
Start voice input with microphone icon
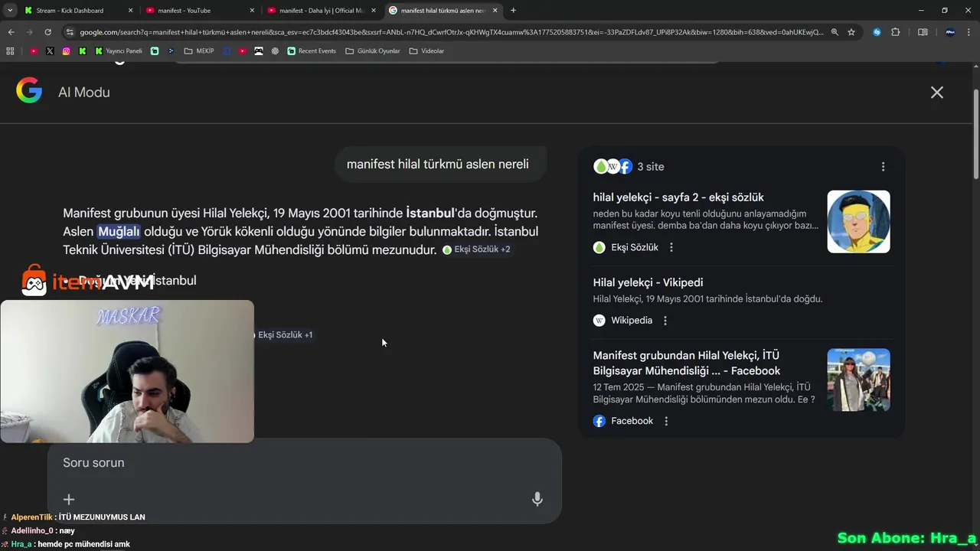[537, 500]
